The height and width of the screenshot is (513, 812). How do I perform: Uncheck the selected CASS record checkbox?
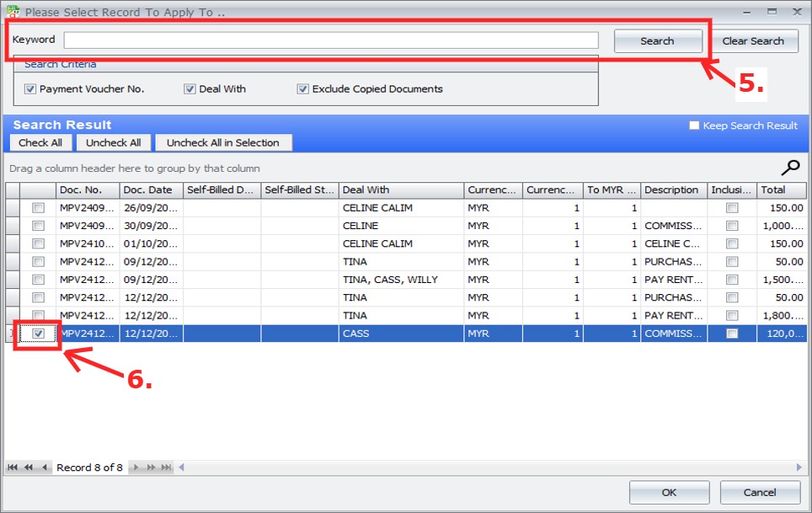[x=38, y=334]
